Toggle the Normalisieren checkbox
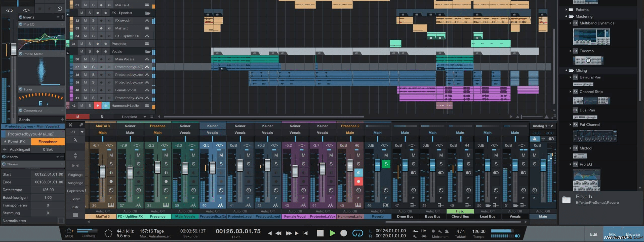 pos(61,221)
